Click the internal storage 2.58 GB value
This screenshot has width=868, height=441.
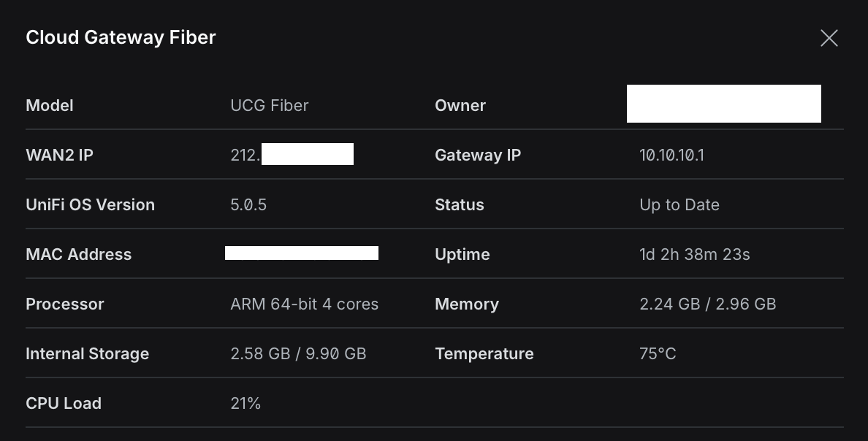[260, 353]
